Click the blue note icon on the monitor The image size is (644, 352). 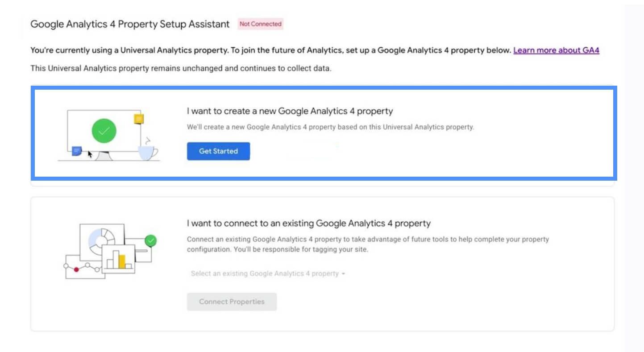pyautogui.click(x=77, y=151)
